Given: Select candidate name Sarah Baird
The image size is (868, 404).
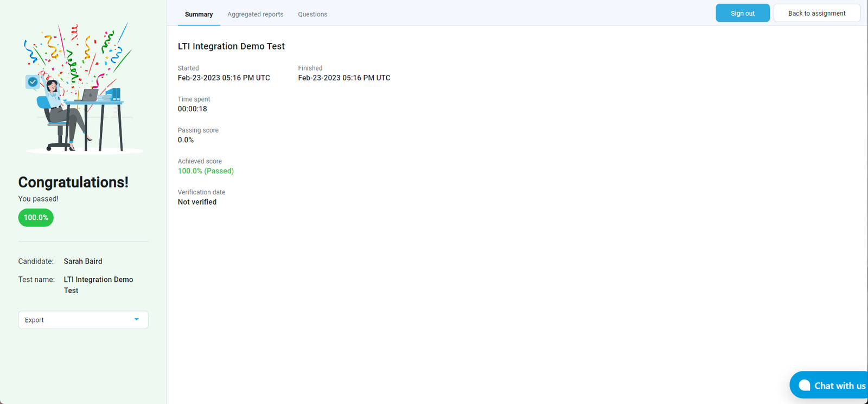Looking at the screenshot, I should tap(83, 261).
